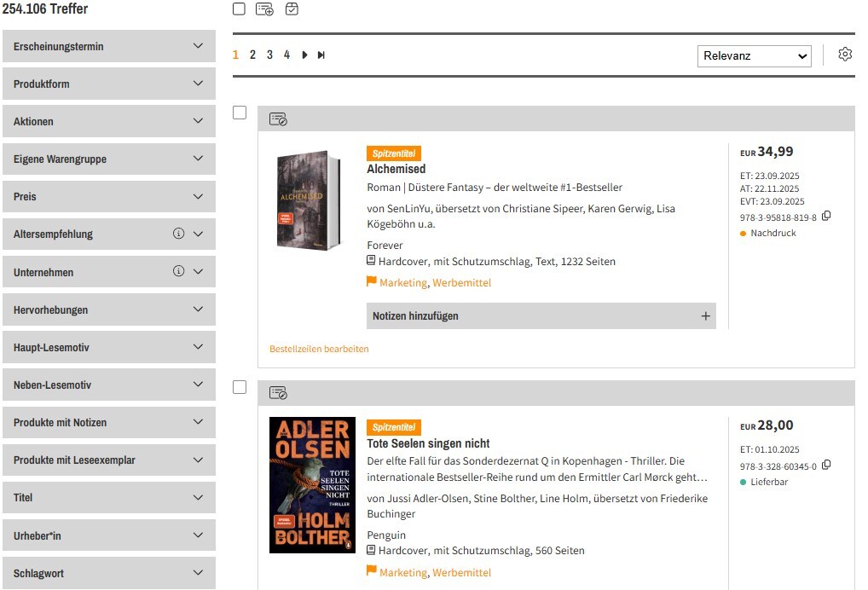Click the calendar check icon in top toolbar
868x590 pixels.
[x=292, y=9]
